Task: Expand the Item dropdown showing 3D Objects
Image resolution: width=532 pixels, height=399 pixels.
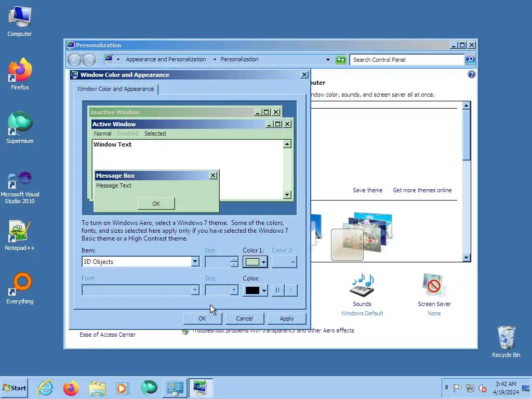Action: click(195, 262)
